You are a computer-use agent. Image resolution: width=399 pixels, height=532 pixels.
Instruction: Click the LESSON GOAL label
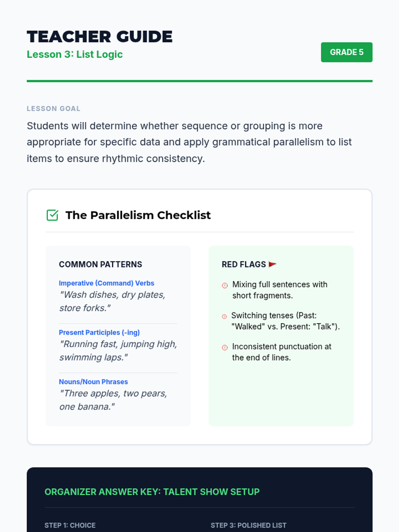(54, 109)
